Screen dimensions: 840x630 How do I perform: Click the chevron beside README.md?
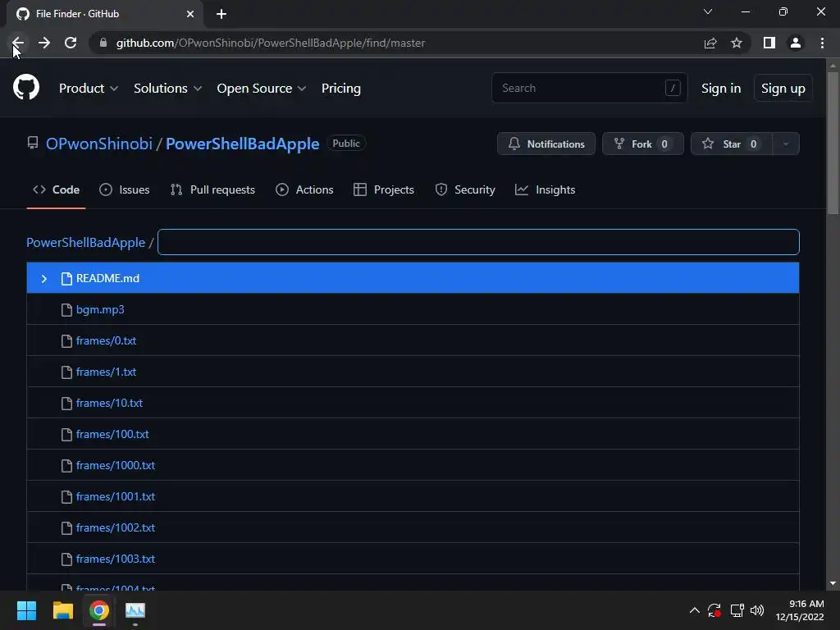tap(44, 279)
